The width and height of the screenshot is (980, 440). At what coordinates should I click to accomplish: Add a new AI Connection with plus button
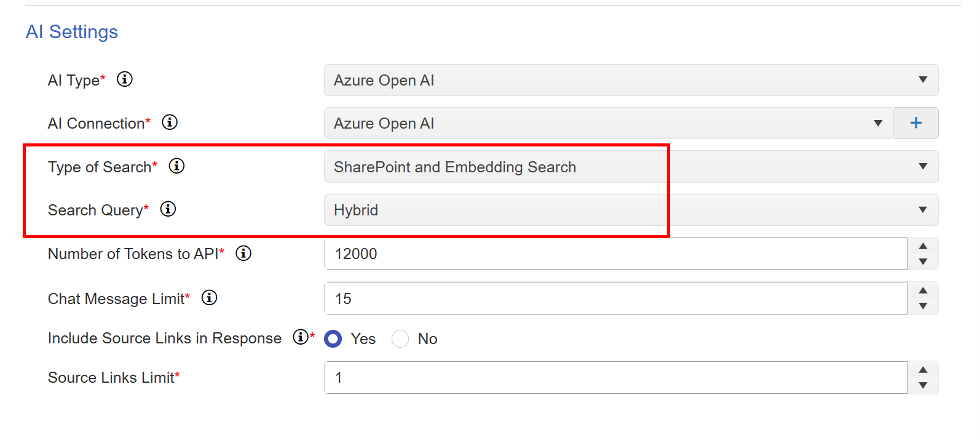pyautogui.click(x=915, y=123)
